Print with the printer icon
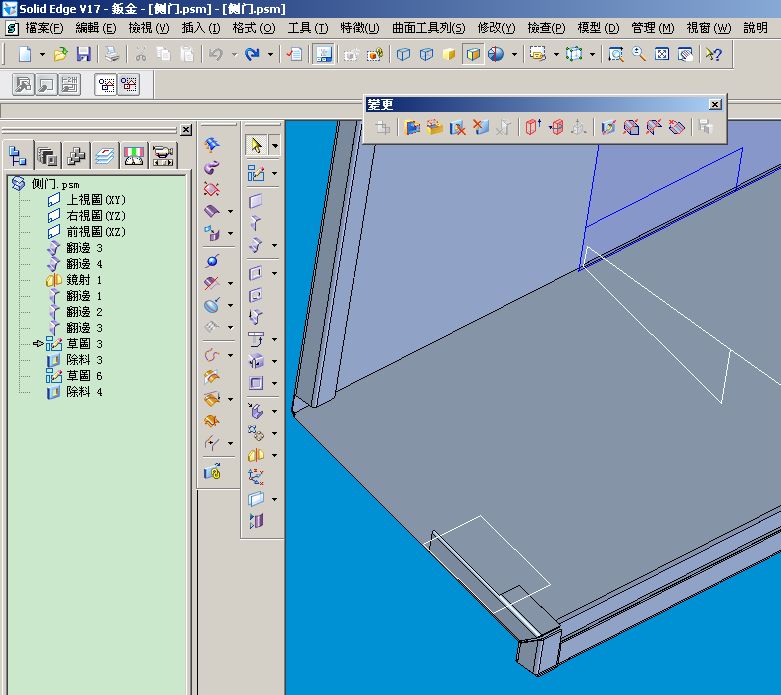 coord(112,54)
